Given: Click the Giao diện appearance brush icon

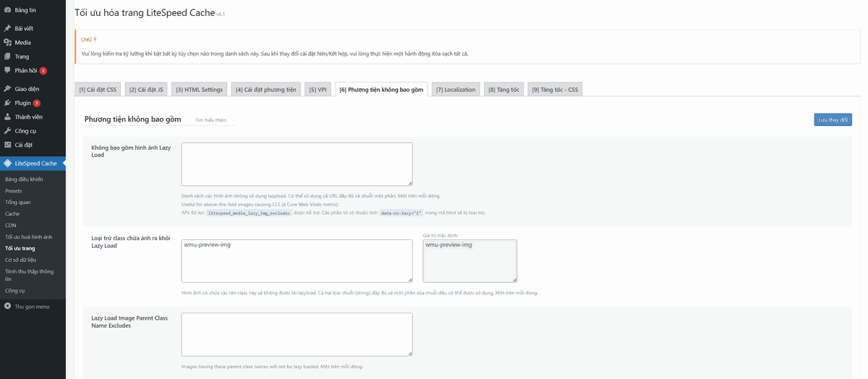Looking at the screenshot, I should tap(7, 89).
